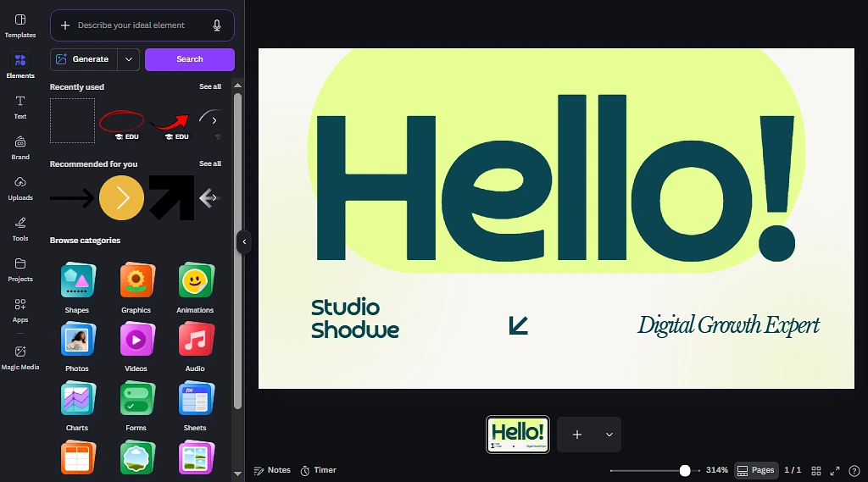The width and height of the screenshot is (868, 482).
Task: See all Recently used elements
Action: (x=210, y=86)
